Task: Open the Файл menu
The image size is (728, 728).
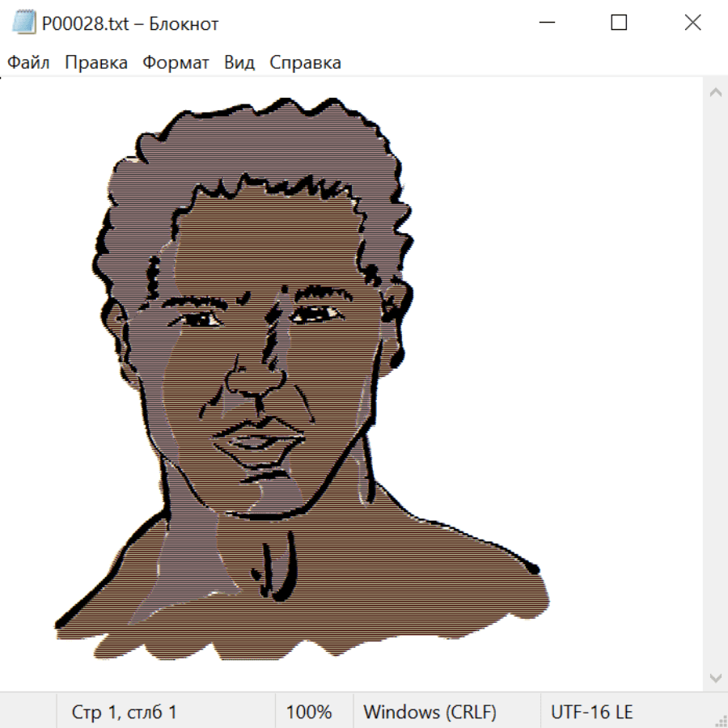Action: 28,63
